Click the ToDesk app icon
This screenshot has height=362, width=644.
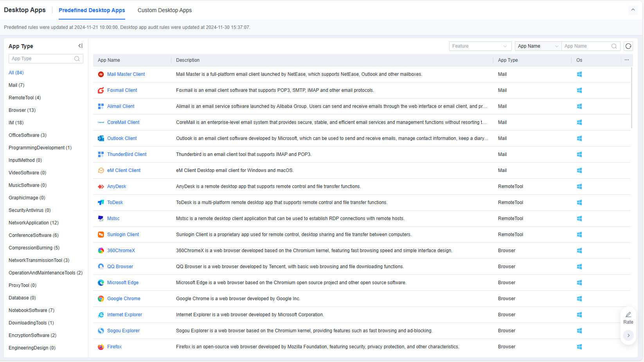(101, 203)
